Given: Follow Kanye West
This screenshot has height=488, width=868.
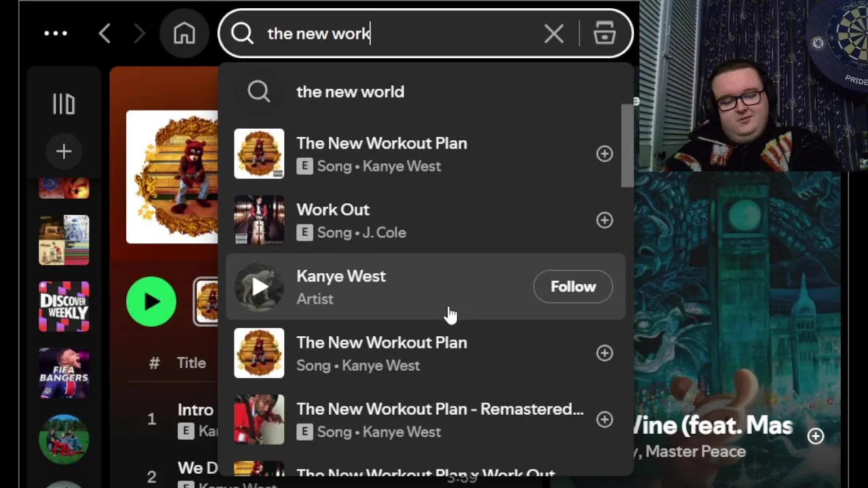Looking at the screenshot, I should pyautogui.click(x=573, y=287).
